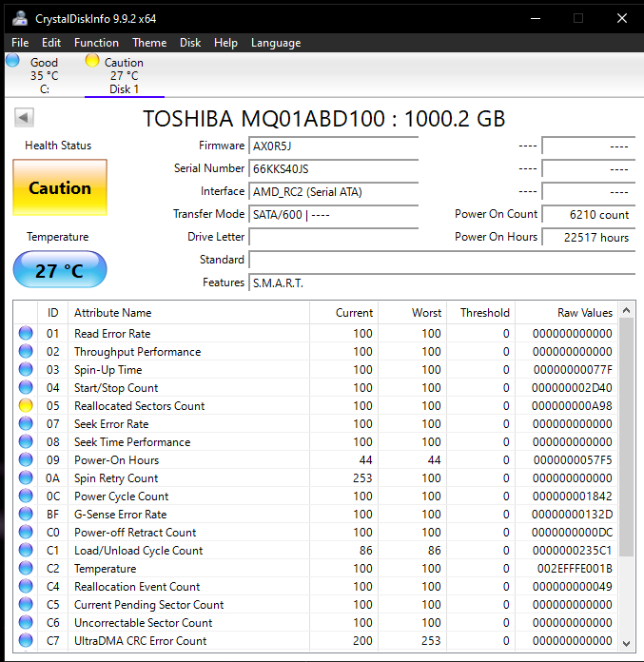Click the status icon for Load/Unload Cycle Count

coord(26,550)
